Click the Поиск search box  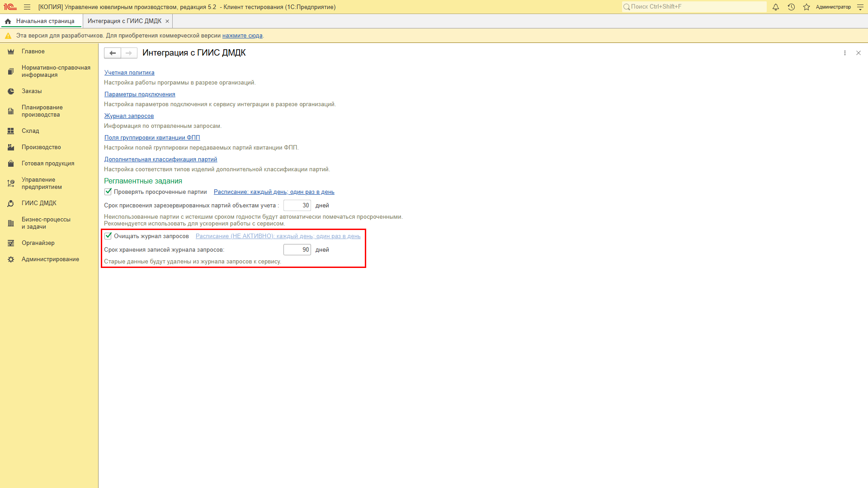(x=694, y=7)
